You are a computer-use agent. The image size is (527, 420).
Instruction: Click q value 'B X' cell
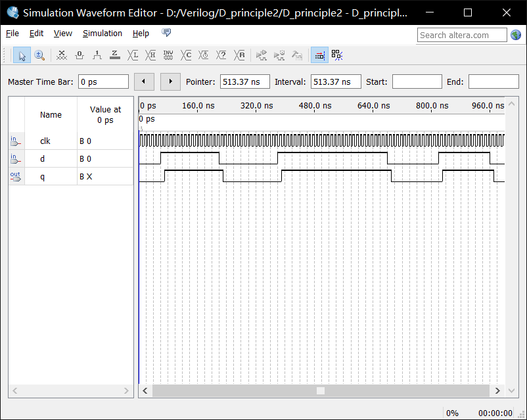pos(105,177)
